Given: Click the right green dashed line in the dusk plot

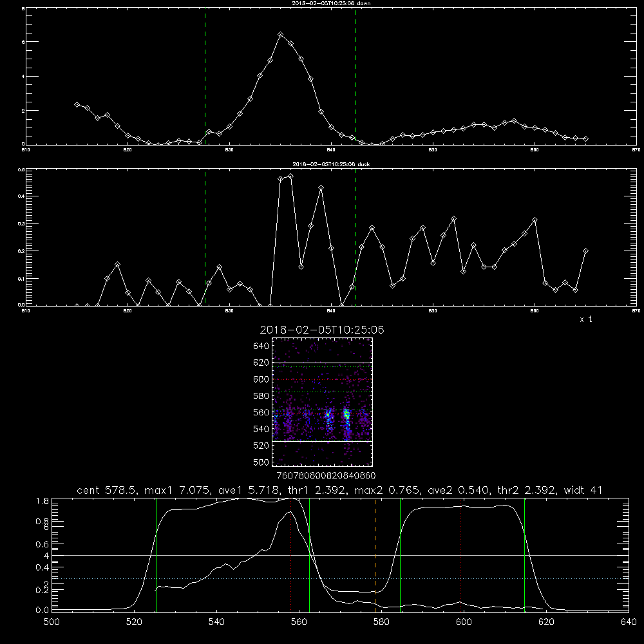Looking at the screenshot, I should point(355,238).
